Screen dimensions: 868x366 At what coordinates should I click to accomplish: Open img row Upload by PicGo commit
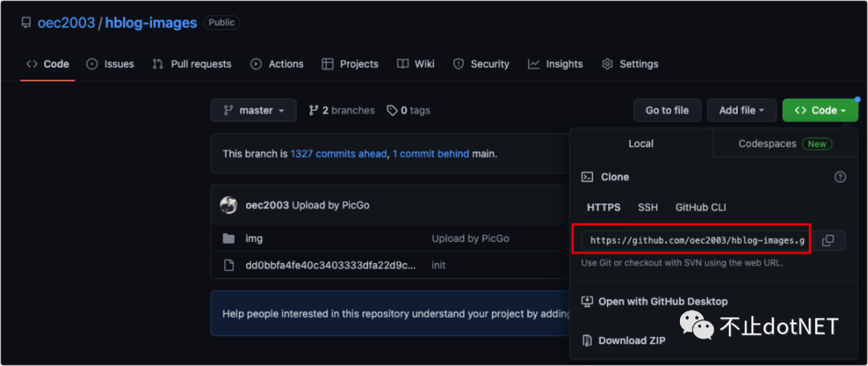tap(470, 239)
